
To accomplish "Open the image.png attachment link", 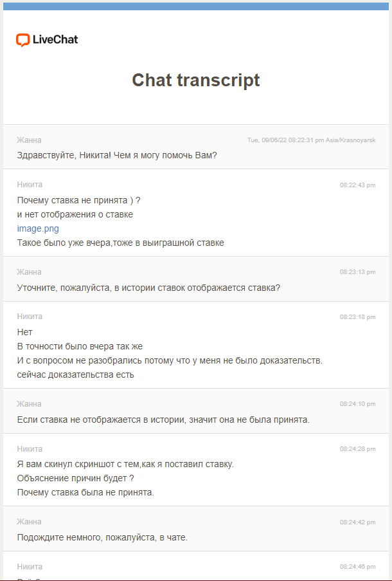I will (38, 228).
